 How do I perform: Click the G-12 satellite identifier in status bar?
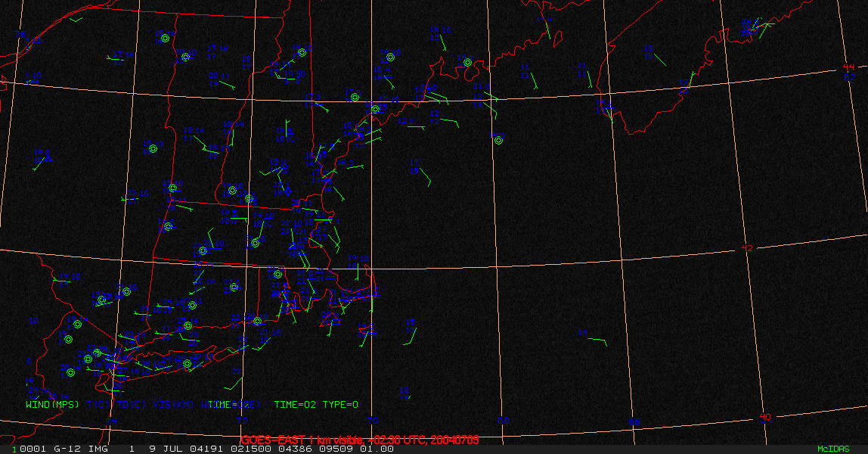click(67, 449)
